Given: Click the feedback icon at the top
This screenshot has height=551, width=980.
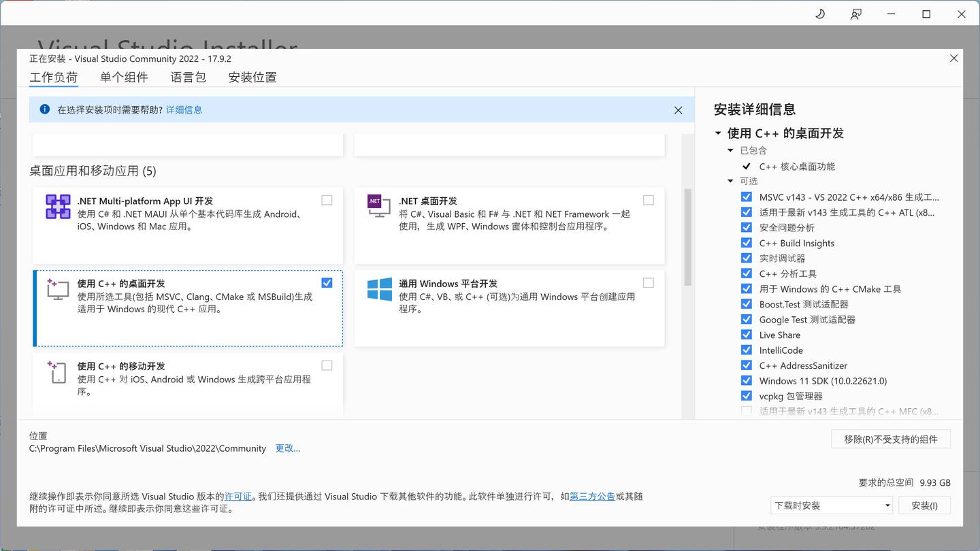Looking at the screenshot, I should point(855,14).
